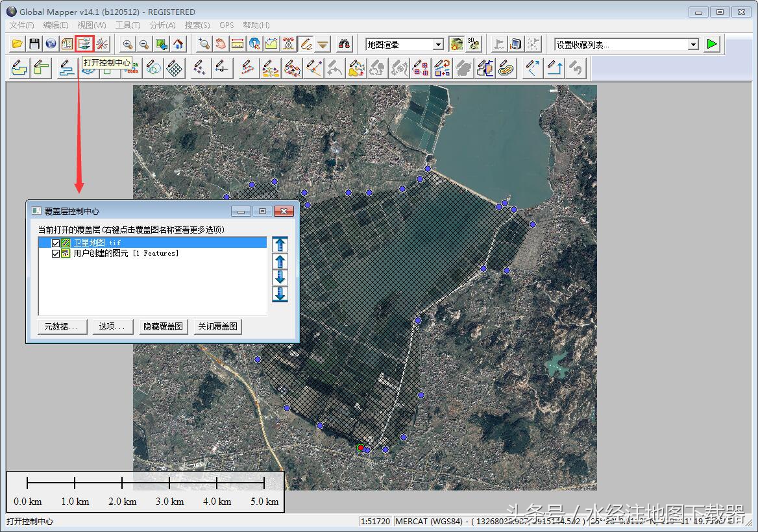Screen dimensions: 758x532
Task: Open the 地图渲晕 shader dropdown
Action: click(438, 45)
